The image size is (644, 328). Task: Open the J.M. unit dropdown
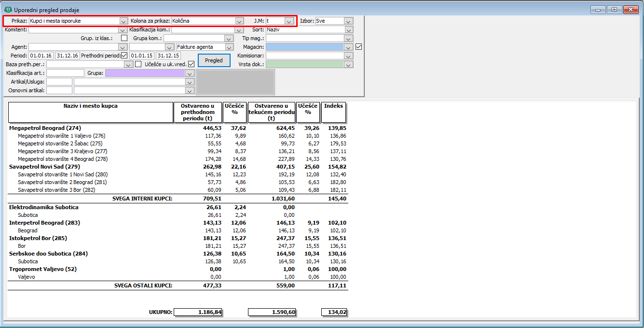coord(288,21)
